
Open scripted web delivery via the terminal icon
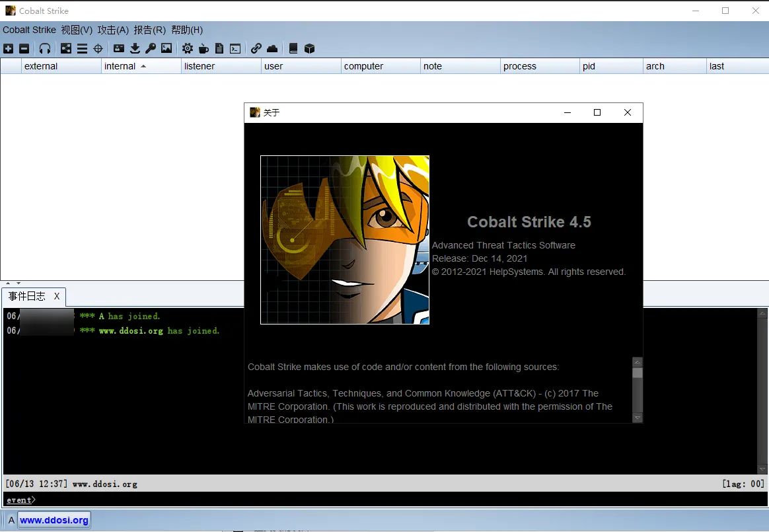(235, 49)
